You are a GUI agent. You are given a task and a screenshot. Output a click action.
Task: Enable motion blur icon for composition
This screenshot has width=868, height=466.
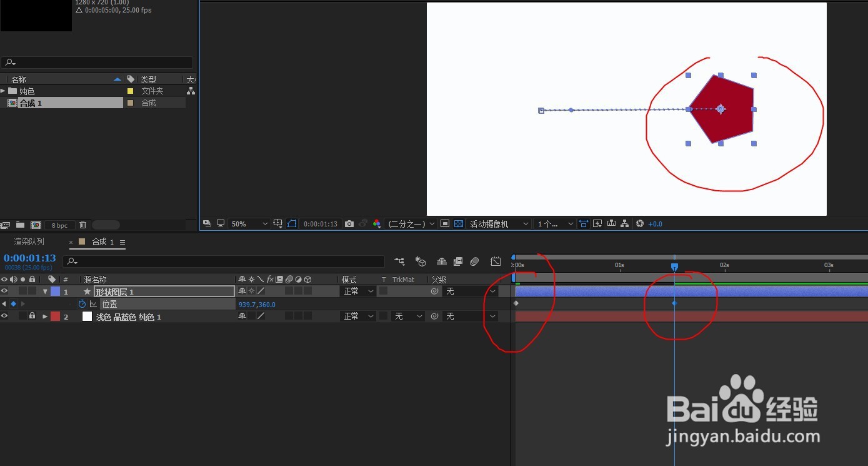pos(474,261)
